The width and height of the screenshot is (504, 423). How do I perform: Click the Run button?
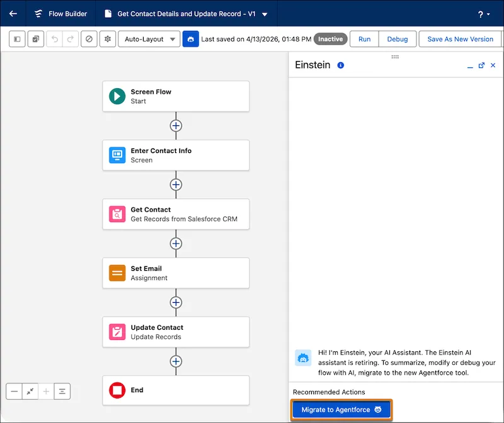click(x=364, y=39)
